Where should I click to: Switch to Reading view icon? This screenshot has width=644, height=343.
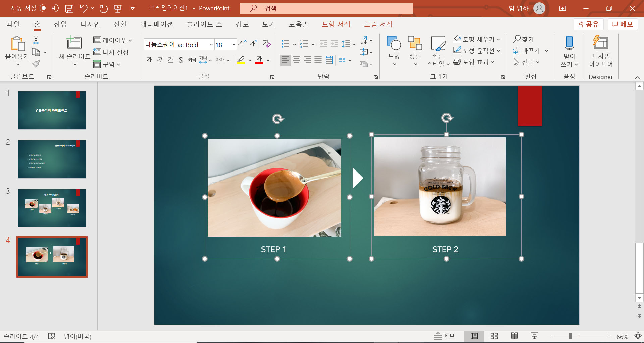coord(514,336)
